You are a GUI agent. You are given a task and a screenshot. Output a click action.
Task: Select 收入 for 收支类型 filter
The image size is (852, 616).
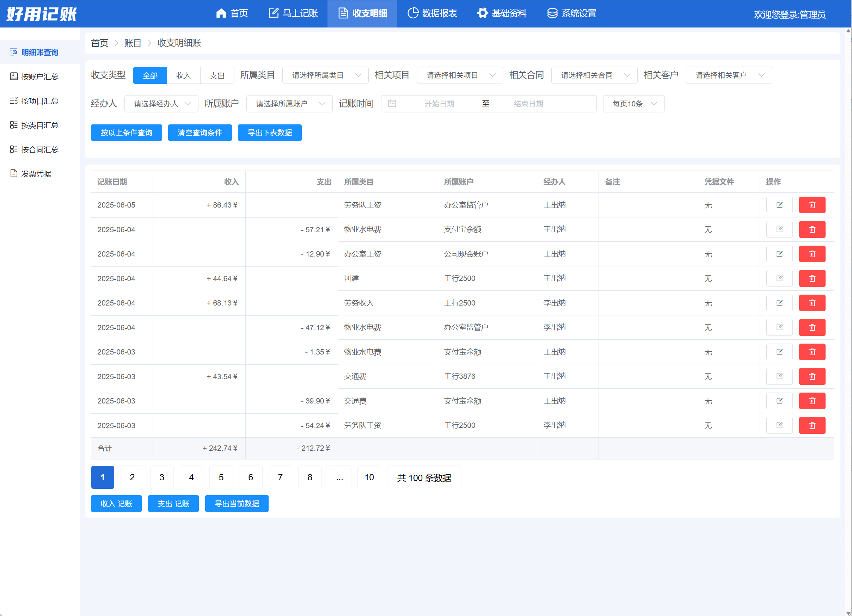click(183, 75)
